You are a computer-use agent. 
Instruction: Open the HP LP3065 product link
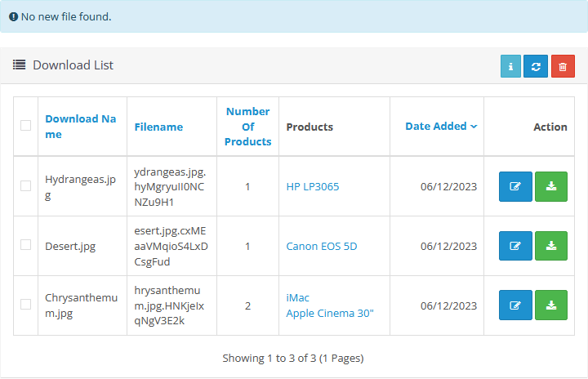click(x=313, y=186)
